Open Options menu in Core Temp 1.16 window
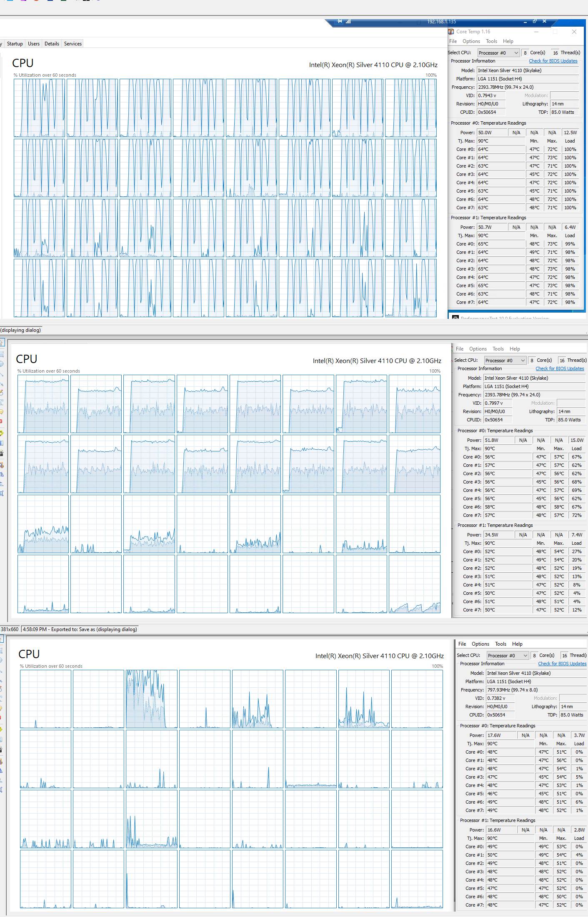 click(x=471, y=41)
